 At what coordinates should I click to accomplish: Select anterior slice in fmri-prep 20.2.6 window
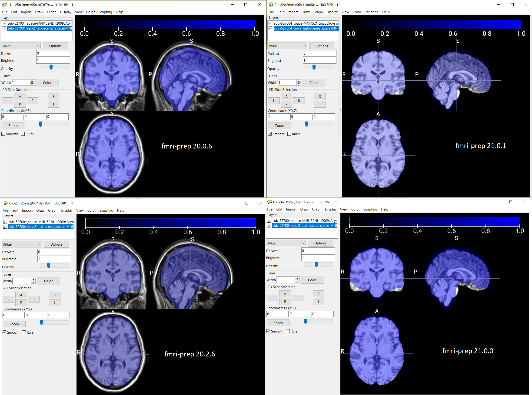21,295
